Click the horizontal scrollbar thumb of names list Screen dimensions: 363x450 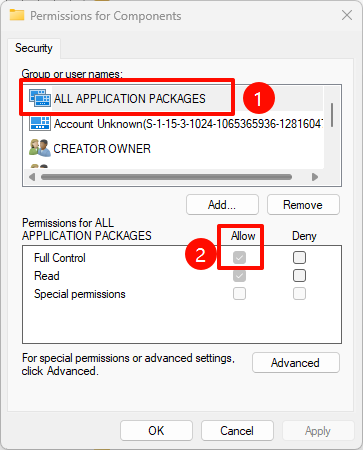point(166,177)
